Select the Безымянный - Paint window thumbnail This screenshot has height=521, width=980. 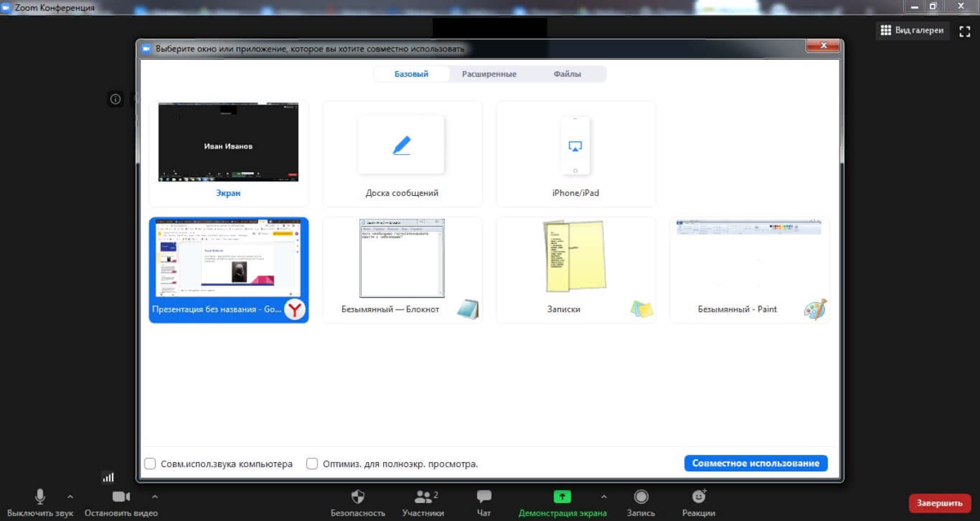pyautogui.click(x=750, y=270)
